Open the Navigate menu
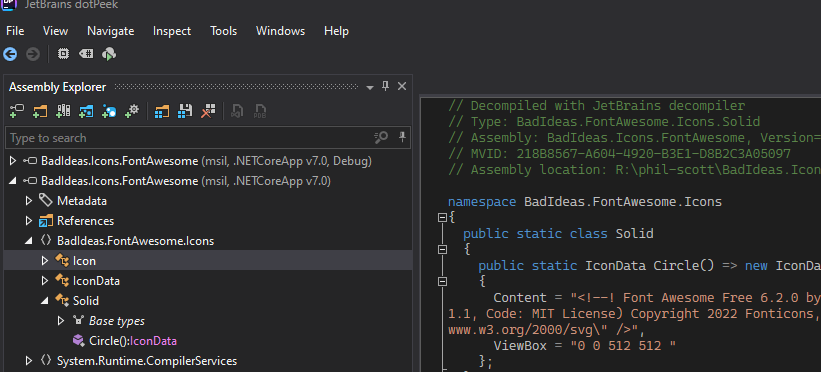 pos(110,31)
